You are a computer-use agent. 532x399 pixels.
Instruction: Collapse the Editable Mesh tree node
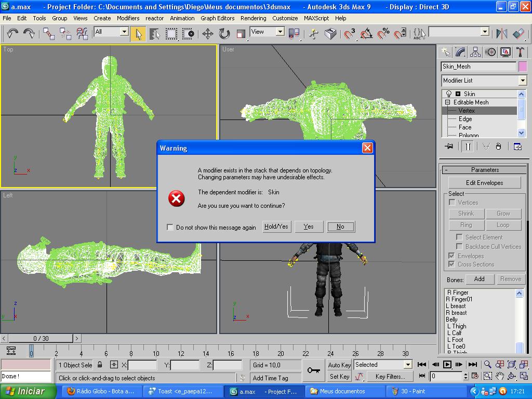[x=447, y=102]
